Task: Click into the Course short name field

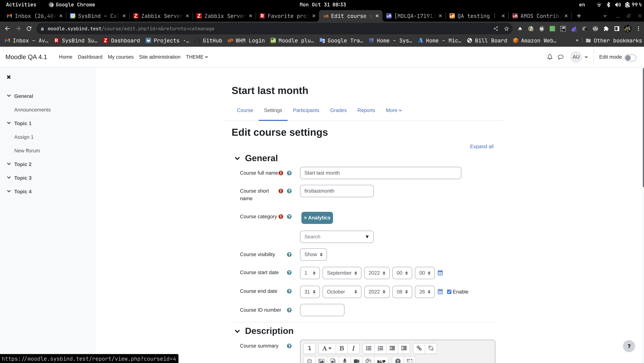Action: click(x=337, y=191)
